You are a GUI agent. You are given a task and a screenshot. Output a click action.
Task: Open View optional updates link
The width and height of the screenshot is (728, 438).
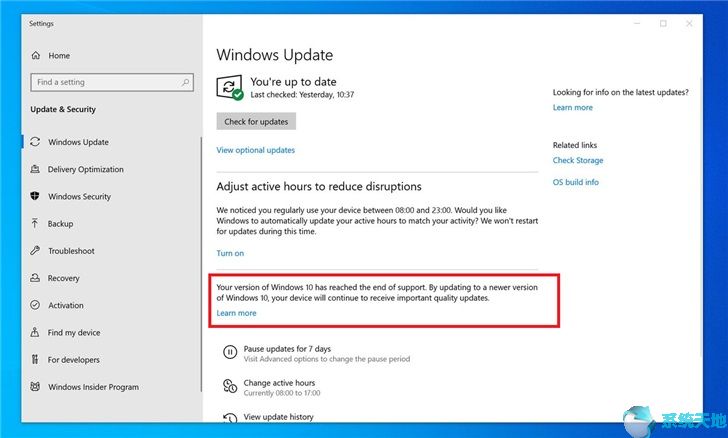[x=255, y=150]
